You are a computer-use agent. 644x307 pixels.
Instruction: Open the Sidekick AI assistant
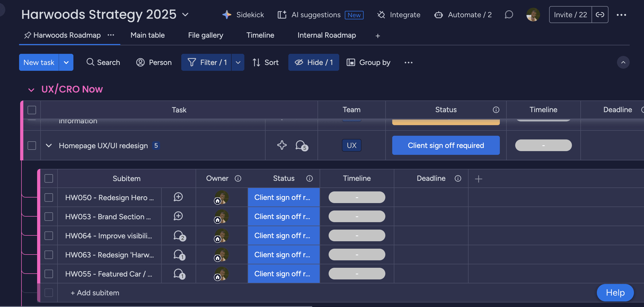point(243,15)
